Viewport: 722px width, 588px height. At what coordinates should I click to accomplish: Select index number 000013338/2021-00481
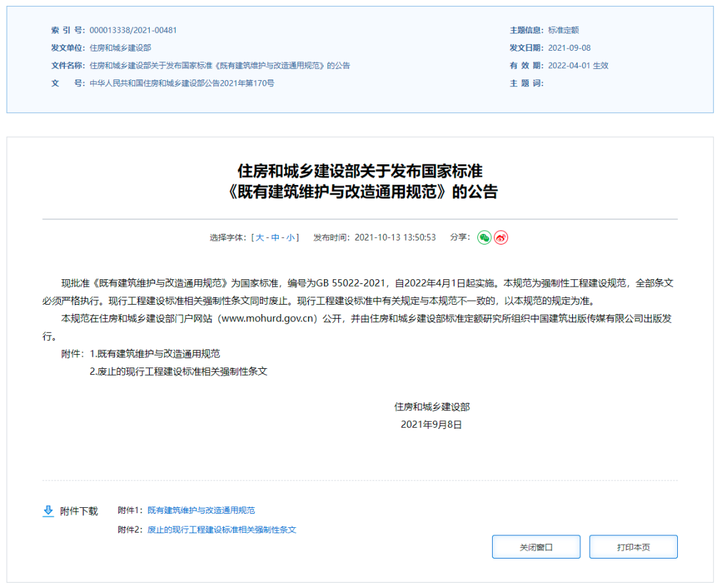(x=133, y=30)
